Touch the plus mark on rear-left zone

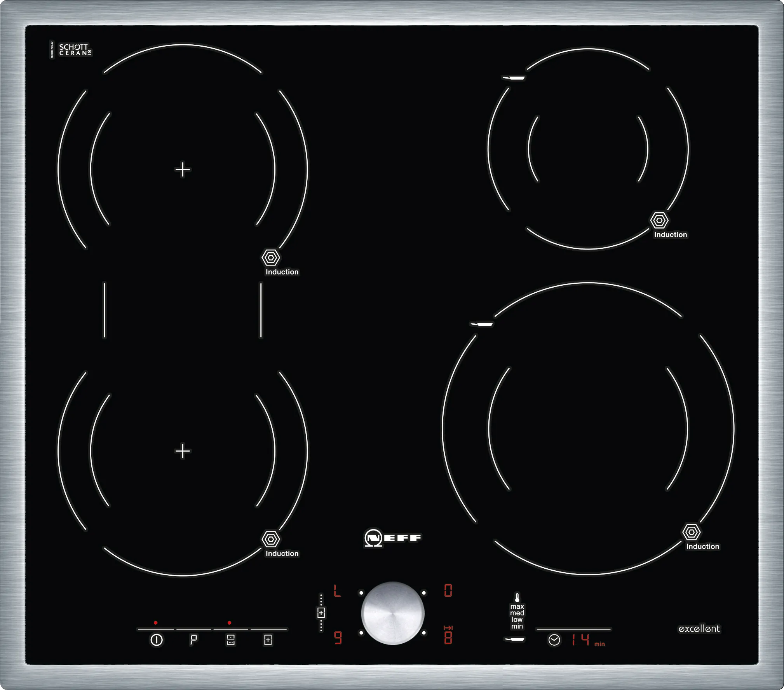pyautogui.click(x=183, y=169)
